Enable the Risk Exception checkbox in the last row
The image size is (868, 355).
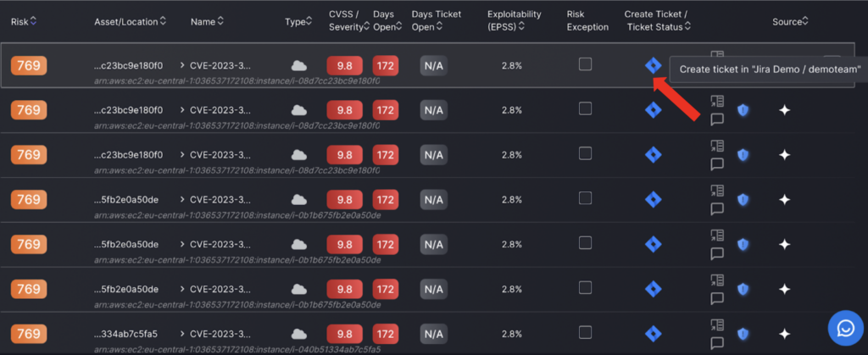pos(585,332)
